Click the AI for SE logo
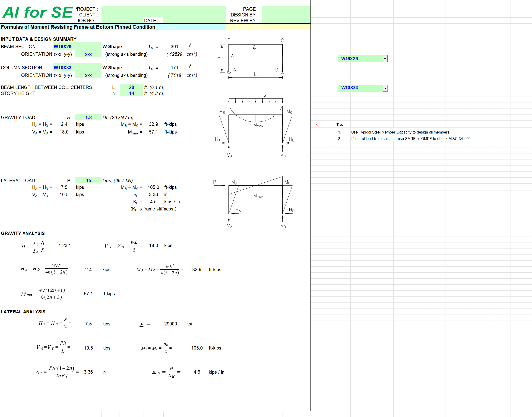This screenshot has width=532, height=417. click(x=37, y=11)
